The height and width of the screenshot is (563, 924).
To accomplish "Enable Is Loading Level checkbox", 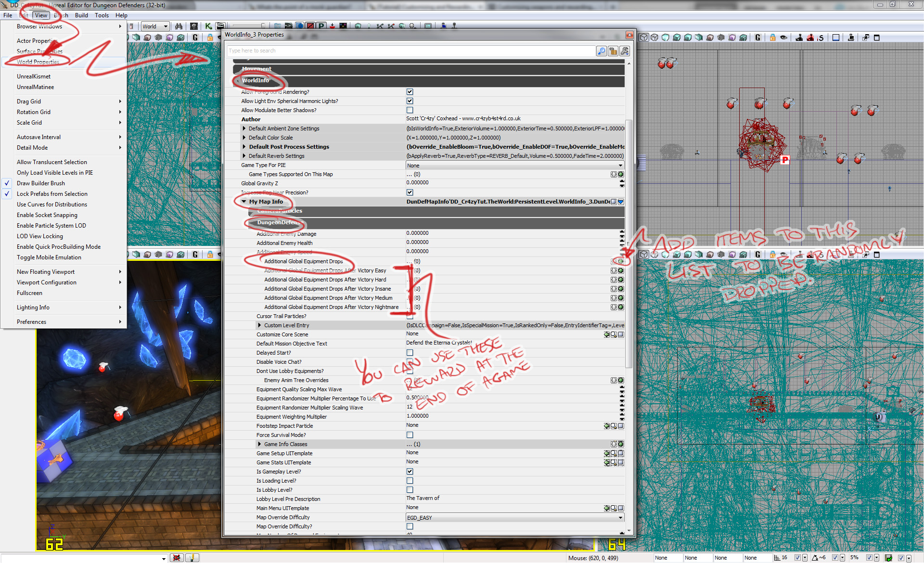I will coord(410,481).
